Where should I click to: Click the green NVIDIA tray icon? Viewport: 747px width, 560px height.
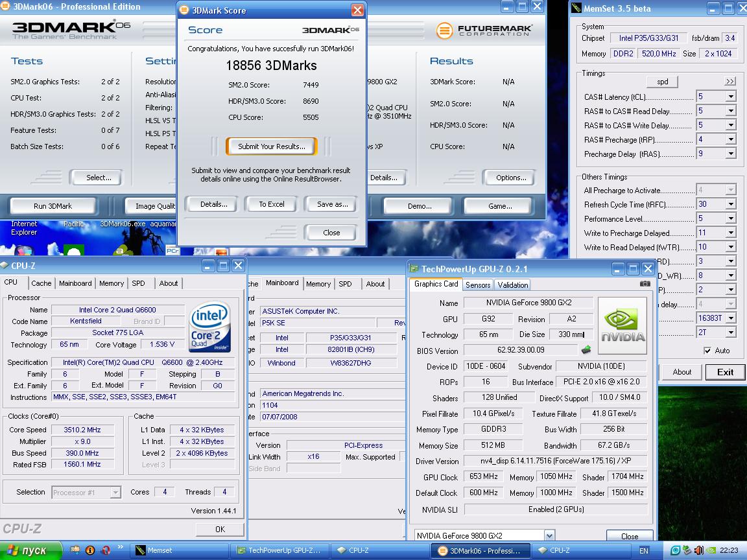710,550
